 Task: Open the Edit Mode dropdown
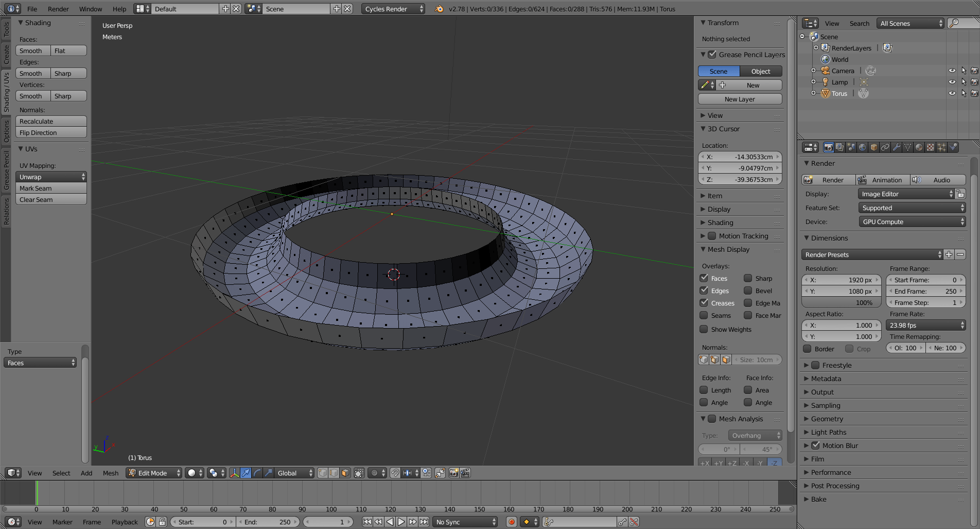tap(154, 473)
